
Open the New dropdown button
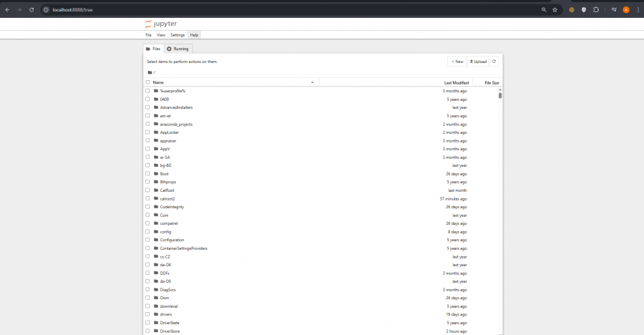457,62
